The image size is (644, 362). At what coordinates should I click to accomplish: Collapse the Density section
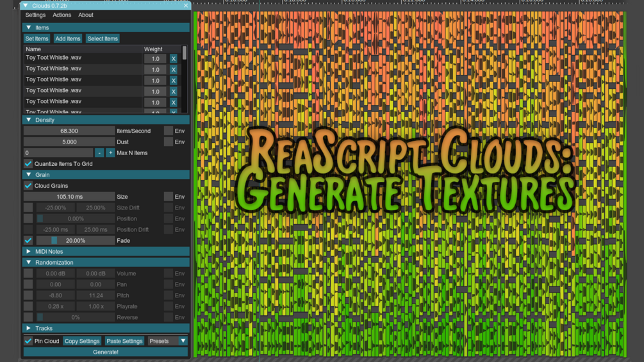pyautogui.click(x=28, y=120)
